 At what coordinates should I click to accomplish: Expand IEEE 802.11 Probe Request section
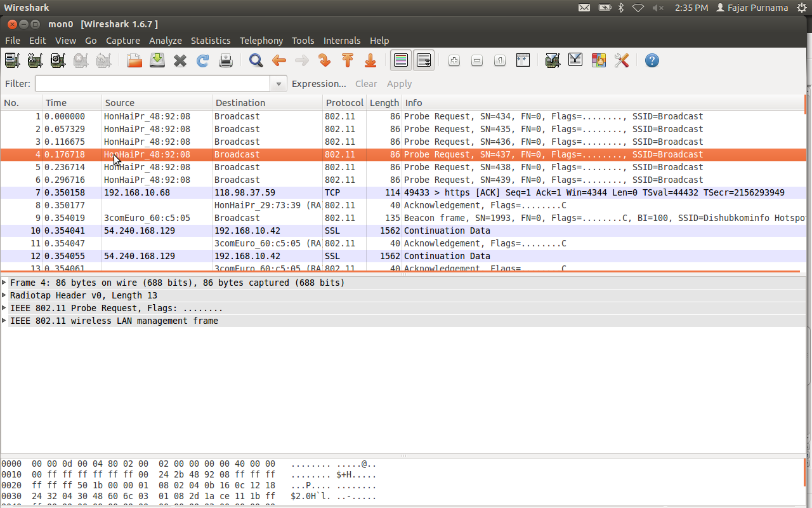coord(4,308)
